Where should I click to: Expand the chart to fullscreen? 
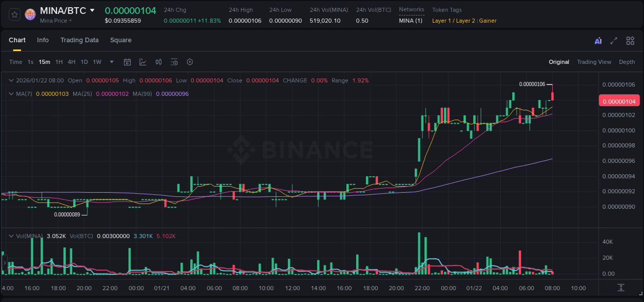[613, 40]
